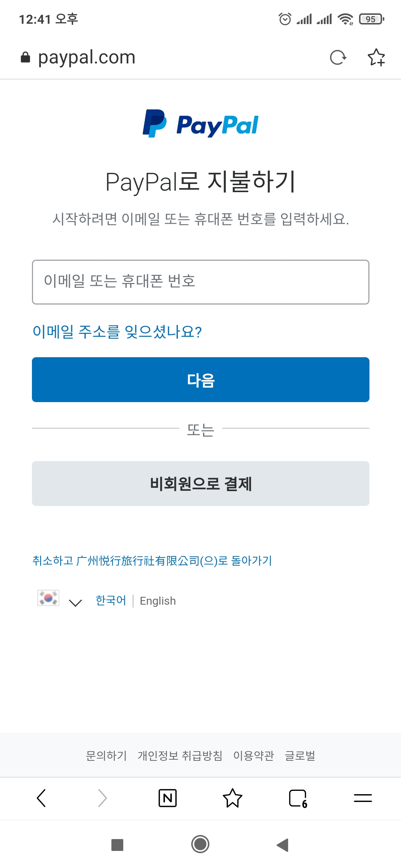The height and width of the screenshot is (868, 401).
Task: Tap the South Korea flag selector
Action: [48, 598]
